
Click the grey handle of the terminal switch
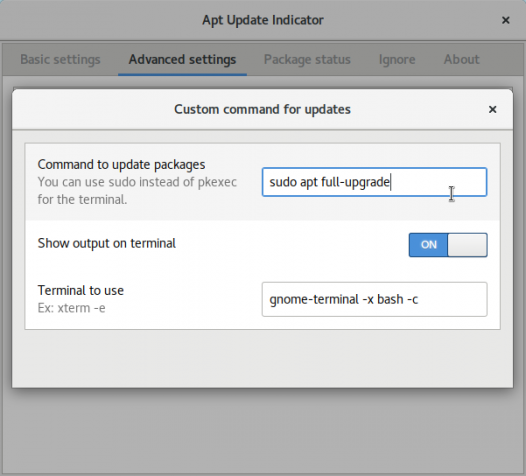point(467,245)
